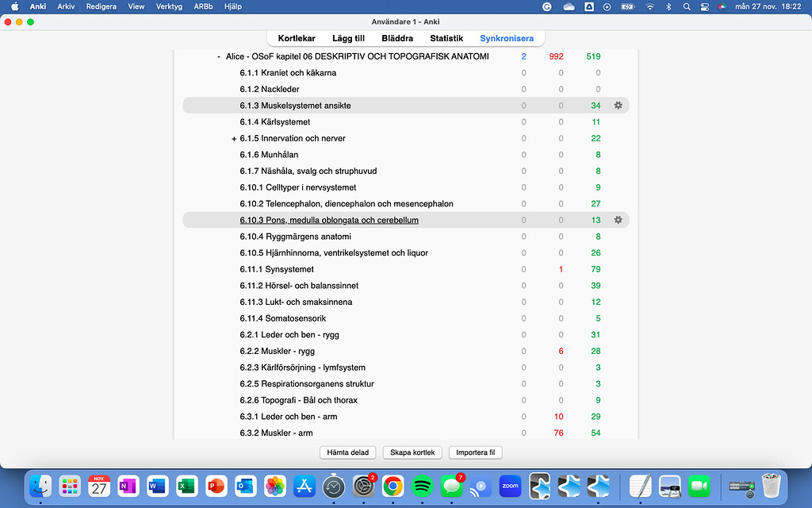Click the Anki star icon in the Dock
Screen dimensions: 812x508
[538, 487]
